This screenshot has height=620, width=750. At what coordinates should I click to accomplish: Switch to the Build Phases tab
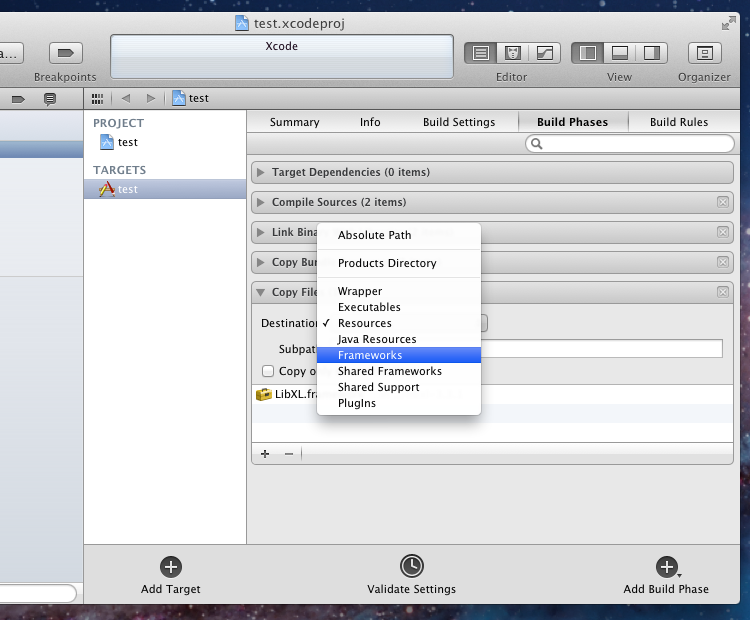(573, 122)
